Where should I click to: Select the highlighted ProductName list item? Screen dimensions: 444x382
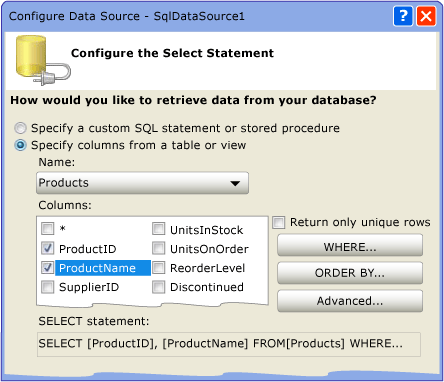103,268
